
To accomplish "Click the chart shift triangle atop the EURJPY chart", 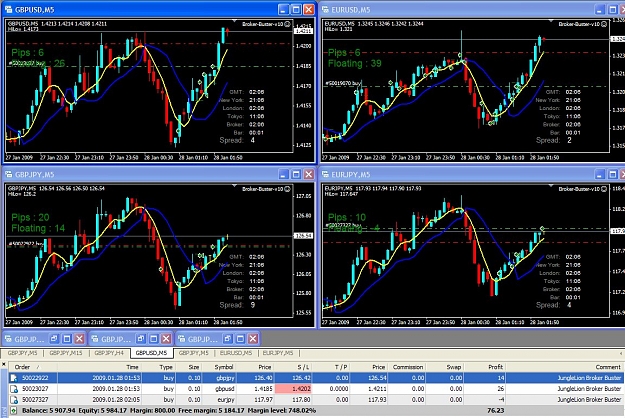I will (x=551, y=185).
